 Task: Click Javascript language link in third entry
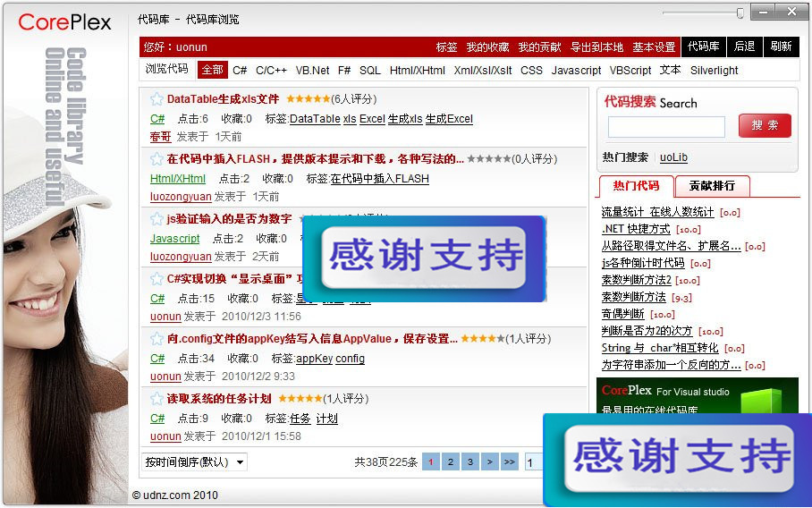point(174,239)
